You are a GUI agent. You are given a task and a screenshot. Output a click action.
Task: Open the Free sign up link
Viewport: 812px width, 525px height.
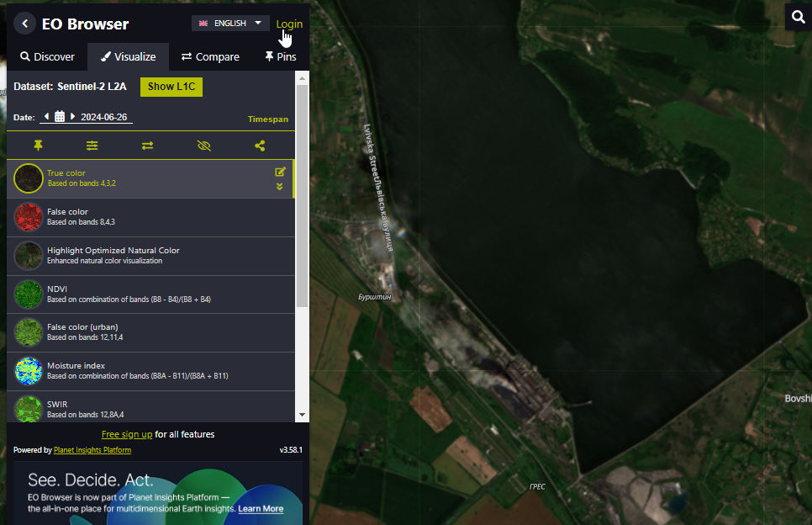click(127, 434)
